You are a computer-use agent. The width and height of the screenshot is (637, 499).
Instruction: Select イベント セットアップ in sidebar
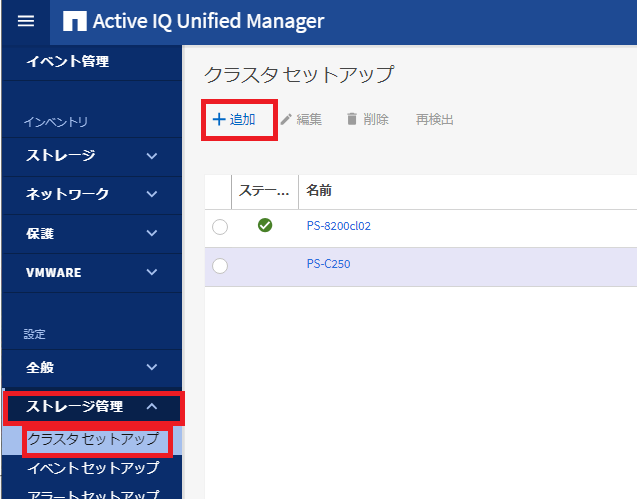(93, 468)
